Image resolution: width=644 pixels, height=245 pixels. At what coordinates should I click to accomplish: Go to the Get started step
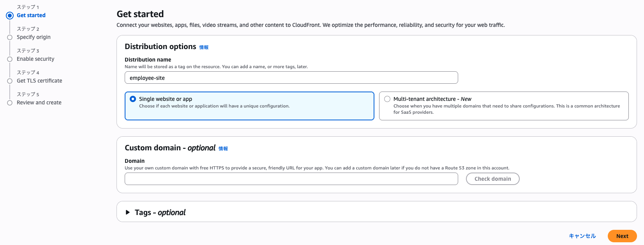(x=31, y=15)
